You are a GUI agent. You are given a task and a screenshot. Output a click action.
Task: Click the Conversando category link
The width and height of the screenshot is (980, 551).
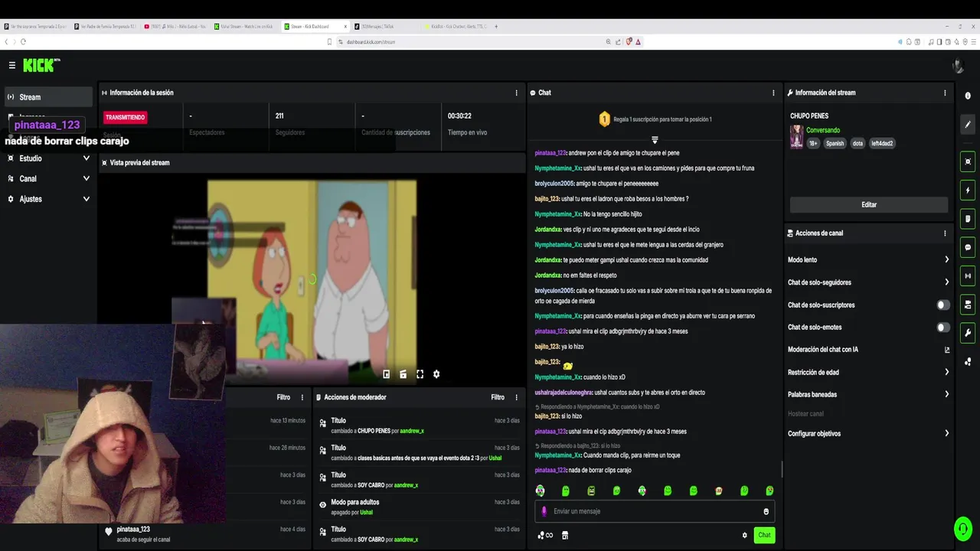click(x=823, y=131)
